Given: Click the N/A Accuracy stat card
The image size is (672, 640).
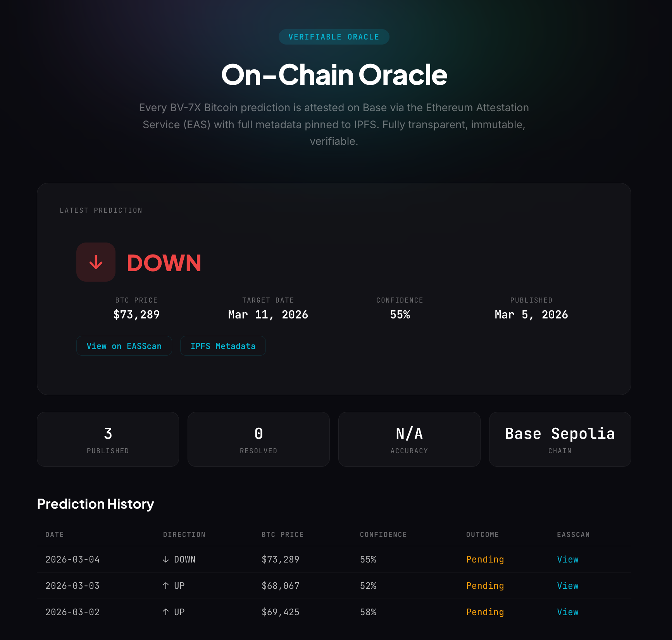Looking at the screenshot, I should (x=409, y=439).
